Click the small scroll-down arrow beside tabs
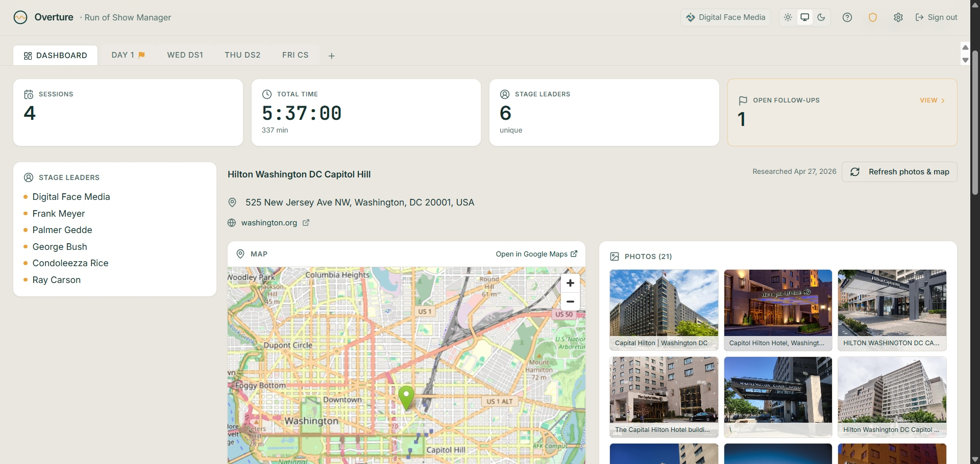980x464 pixels. pos(965,60)
